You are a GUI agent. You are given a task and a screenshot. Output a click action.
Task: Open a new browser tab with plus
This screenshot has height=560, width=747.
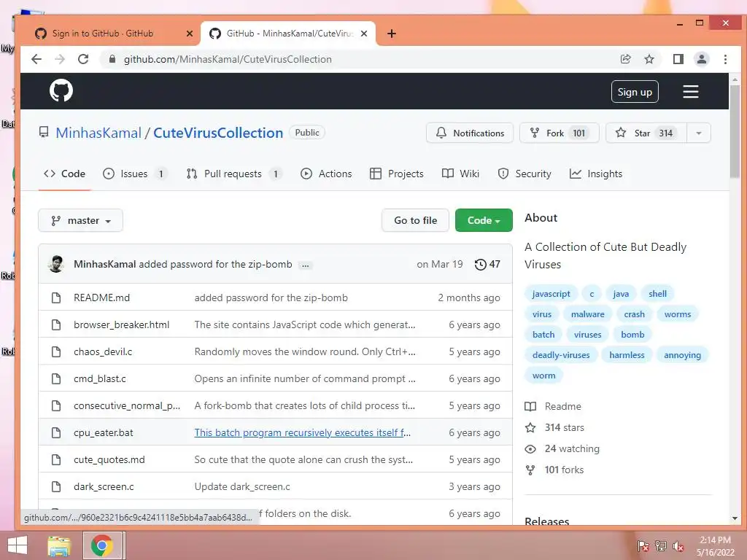click(x=392, y=34)
